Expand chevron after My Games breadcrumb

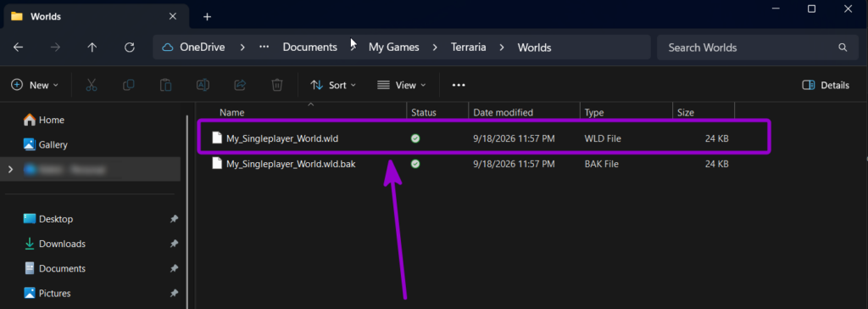pyautogui.click(x=435, y=48)
